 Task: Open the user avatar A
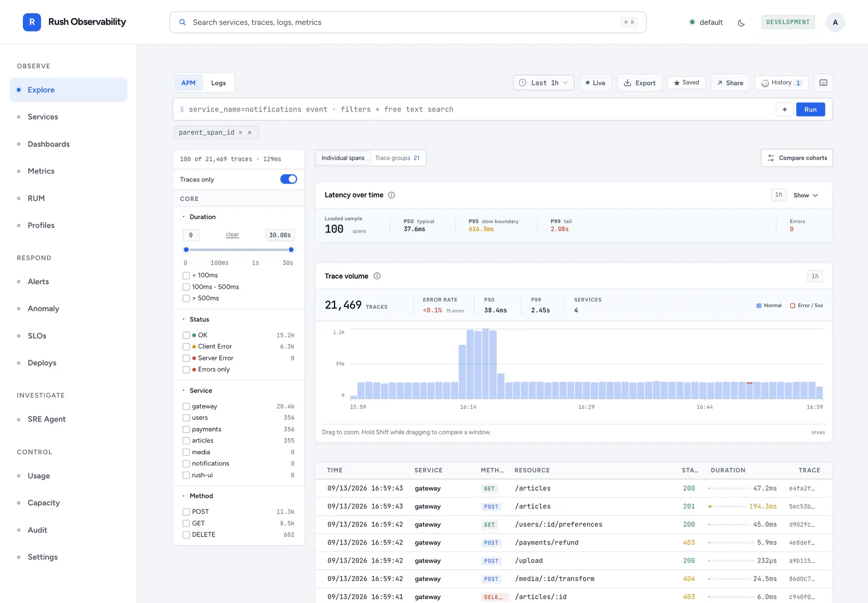point(835,22)
